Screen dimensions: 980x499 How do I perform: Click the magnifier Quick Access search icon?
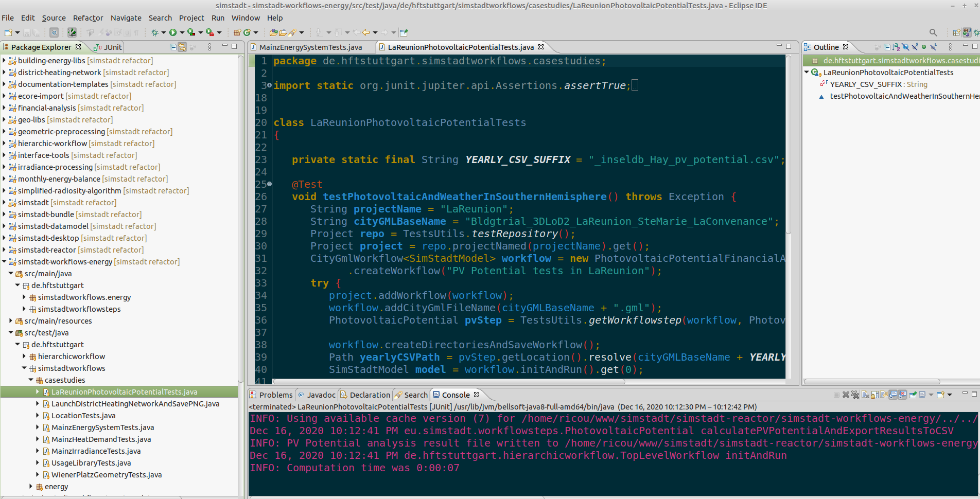pyautogui.click(x=933, y=32)
